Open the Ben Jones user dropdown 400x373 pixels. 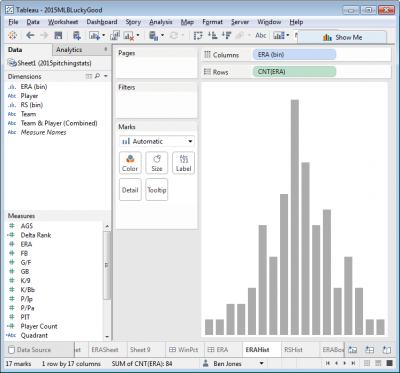(261, 363)
